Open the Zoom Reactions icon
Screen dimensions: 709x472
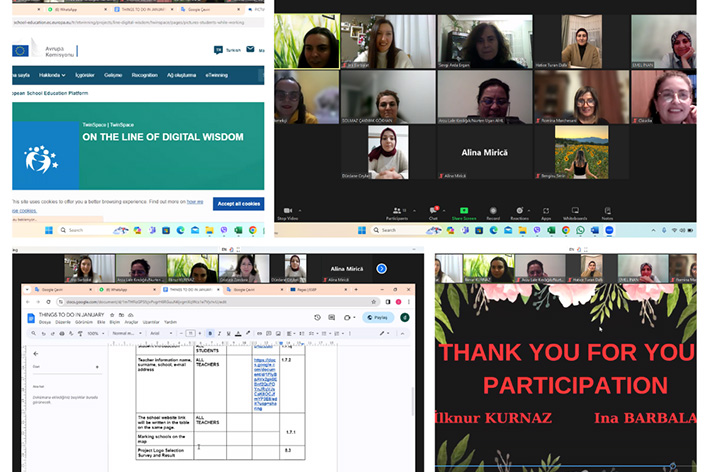[x=519, y=212]
